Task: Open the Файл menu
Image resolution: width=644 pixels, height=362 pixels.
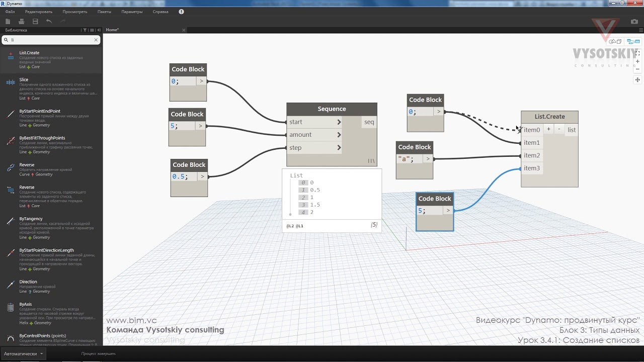Action: (10, 12)
